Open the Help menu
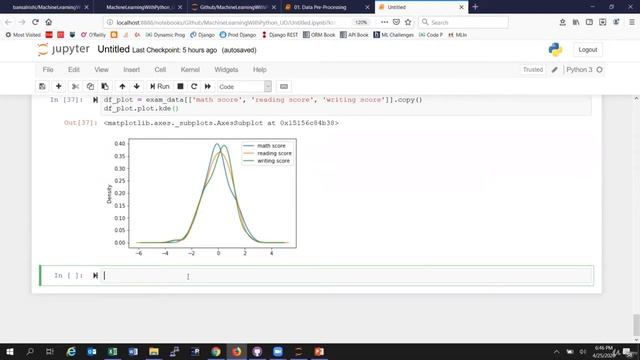 tap(260, 70)
